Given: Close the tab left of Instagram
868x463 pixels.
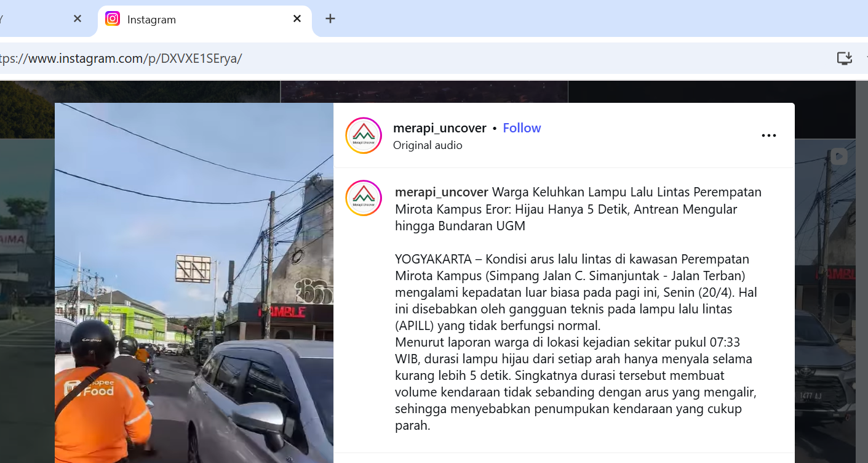Looking at the screenshot, I should [x=78, y=18].
